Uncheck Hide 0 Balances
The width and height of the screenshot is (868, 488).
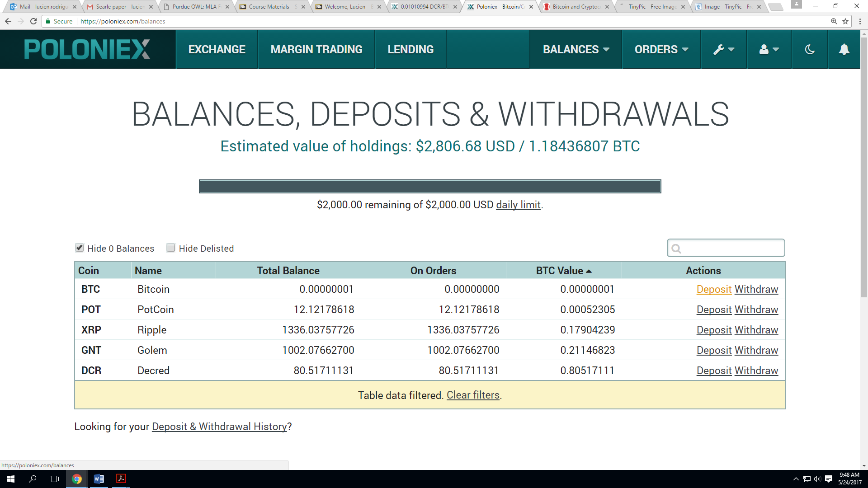[x=80, y=248]
